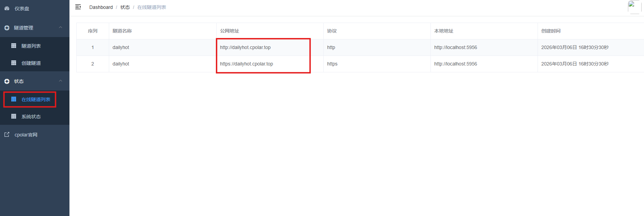Collapse the 状态 menu chevron
Image resolution: width=644 pixels, height=216 pixels.
tap(61, 81)
